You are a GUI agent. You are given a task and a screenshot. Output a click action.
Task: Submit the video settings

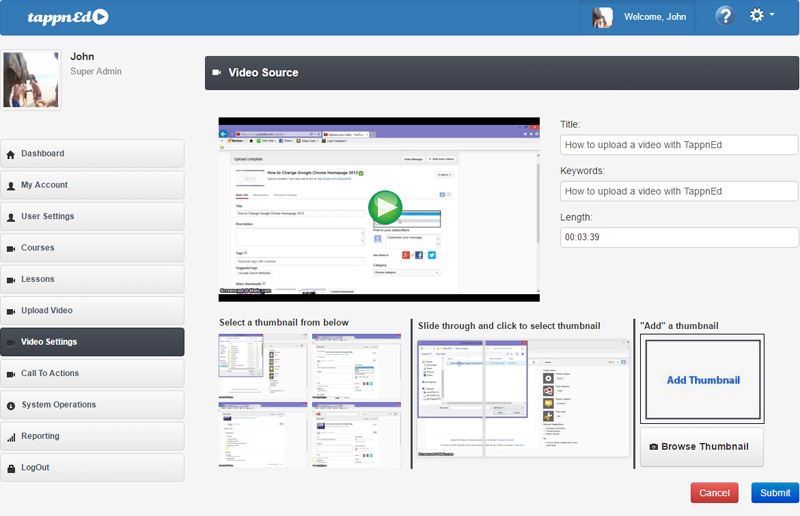pyautogui.click(x=775, y=493)
